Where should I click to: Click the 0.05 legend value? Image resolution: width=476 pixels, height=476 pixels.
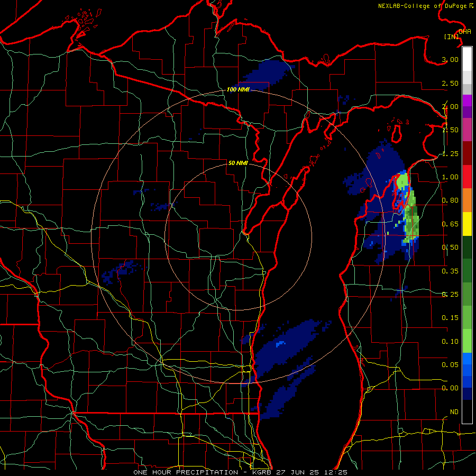pos(450,364)
